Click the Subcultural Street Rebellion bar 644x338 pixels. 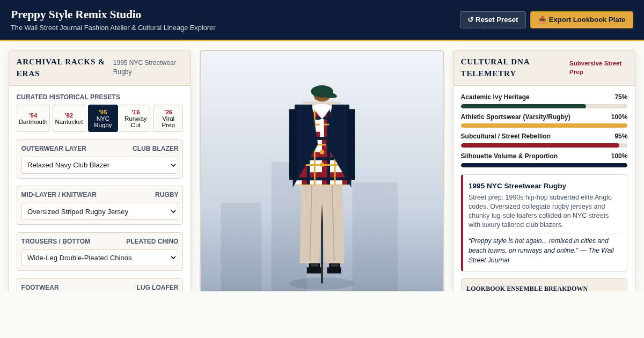click(544, 145)
